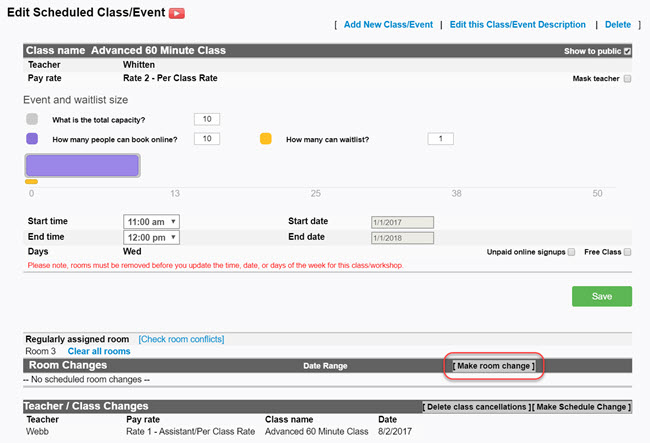Enable the Free Class checkbox
The height and width of the screenshot is (443, 650).
627,252
